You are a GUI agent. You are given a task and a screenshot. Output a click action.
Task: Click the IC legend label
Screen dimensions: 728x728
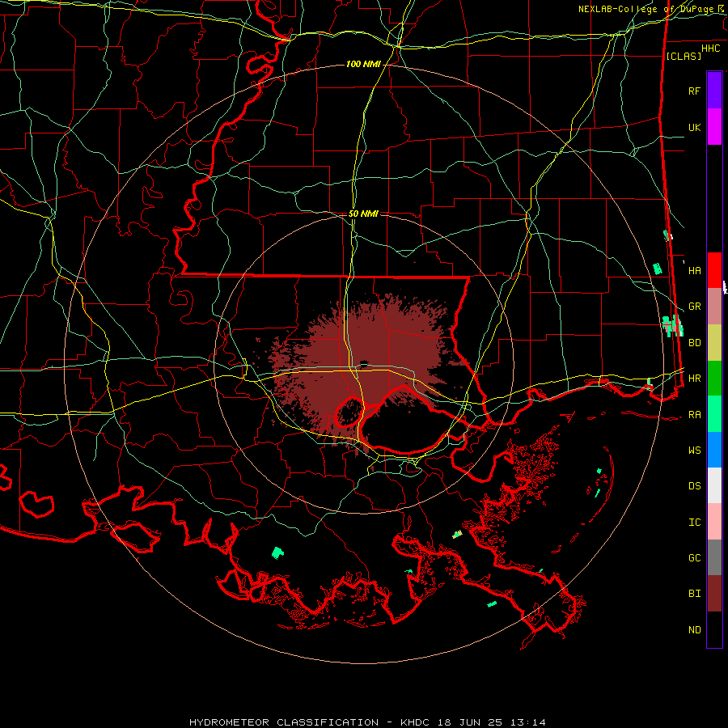[x=694, y=523]
